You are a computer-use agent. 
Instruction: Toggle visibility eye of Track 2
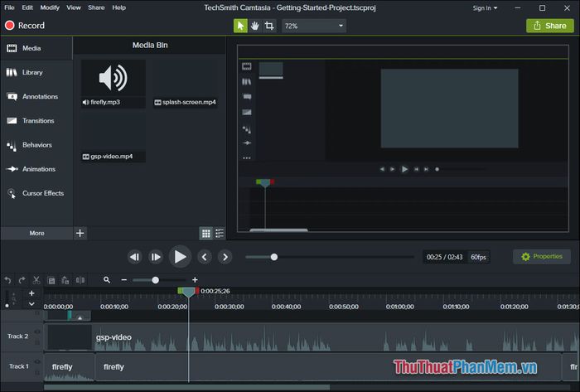point(37,332)
